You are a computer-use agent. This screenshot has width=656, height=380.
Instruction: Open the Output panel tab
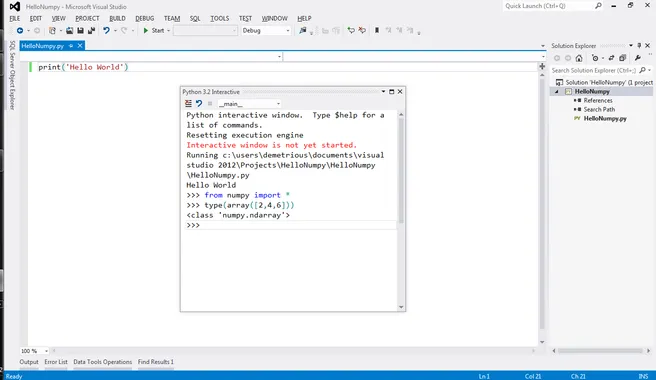[29, 362]
